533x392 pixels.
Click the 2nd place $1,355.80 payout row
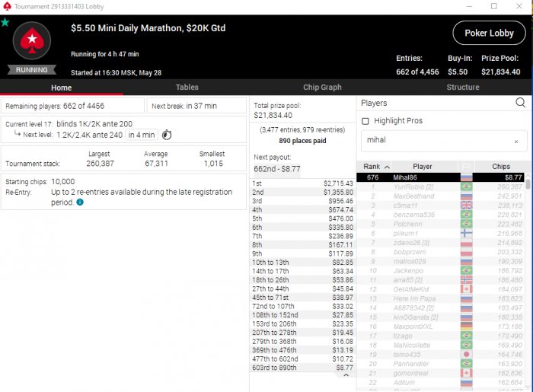click(302, 193)
